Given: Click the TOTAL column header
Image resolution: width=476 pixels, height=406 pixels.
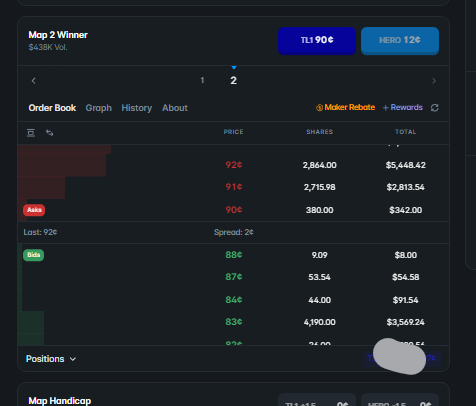Looking at the screenshot, I should [406, 132].
